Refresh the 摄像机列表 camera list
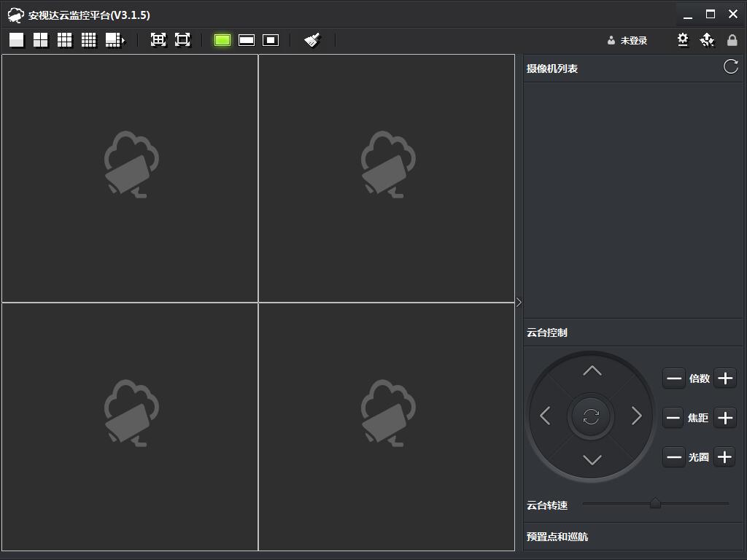 731,66
